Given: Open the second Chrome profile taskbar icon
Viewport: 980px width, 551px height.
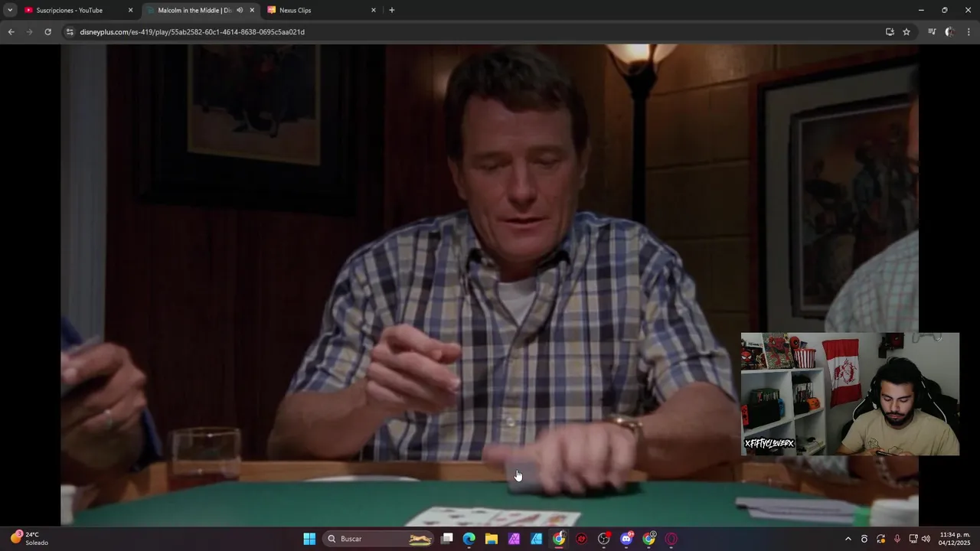Looking at the screenshot, I should (649, 539).
